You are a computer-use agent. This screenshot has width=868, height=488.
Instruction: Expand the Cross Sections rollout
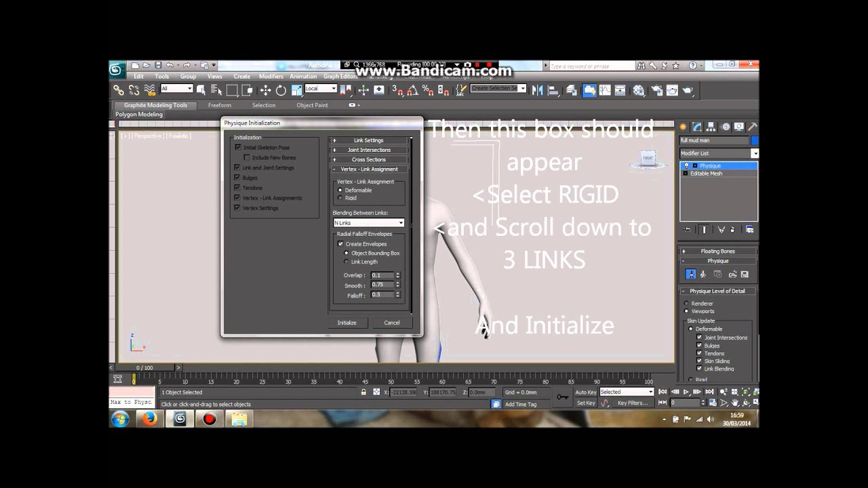369,159
